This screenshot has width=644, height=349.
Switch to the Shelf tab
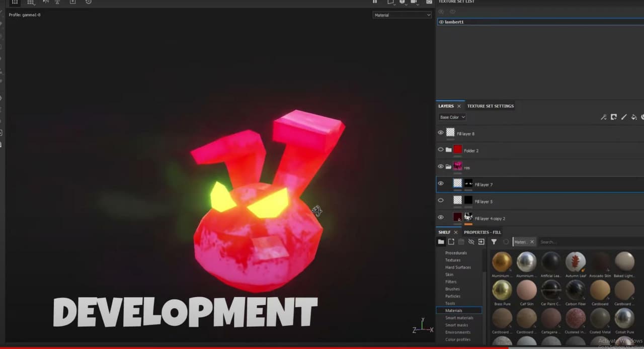444,232
